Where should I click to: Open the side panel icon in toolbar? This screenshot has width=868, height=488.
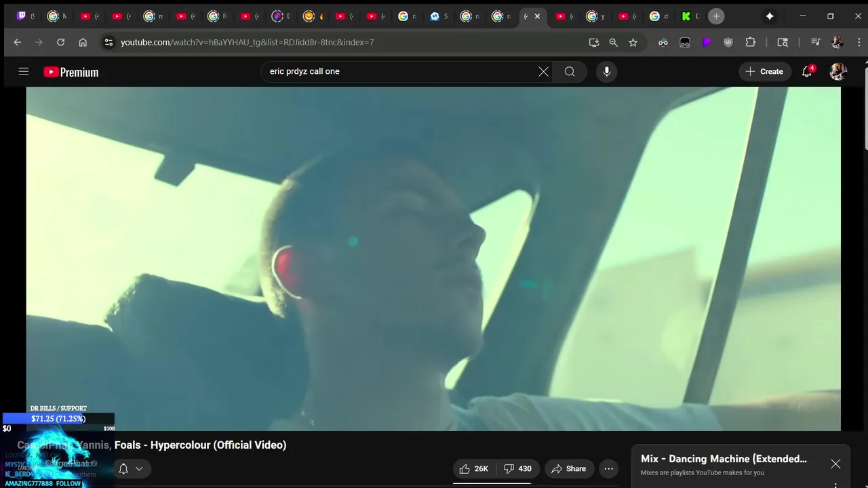[x=783, y=42]
